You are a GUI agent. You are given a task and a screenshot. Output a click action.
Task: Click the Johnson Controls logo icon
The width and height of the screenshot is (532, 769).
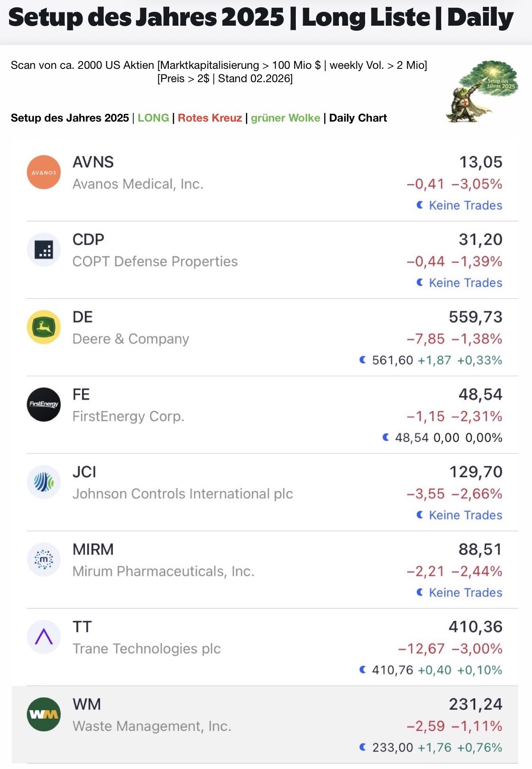[44, 482]
